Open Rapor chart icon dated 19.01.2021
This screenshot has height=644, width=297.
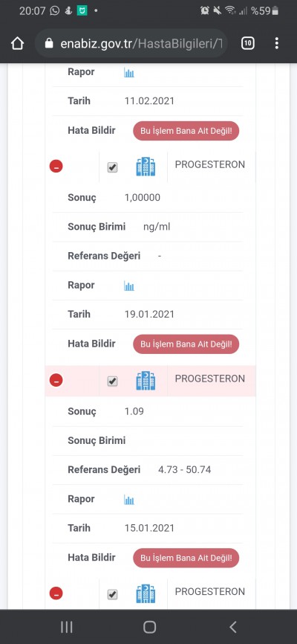pyautogui.click(x=129, y=286)
